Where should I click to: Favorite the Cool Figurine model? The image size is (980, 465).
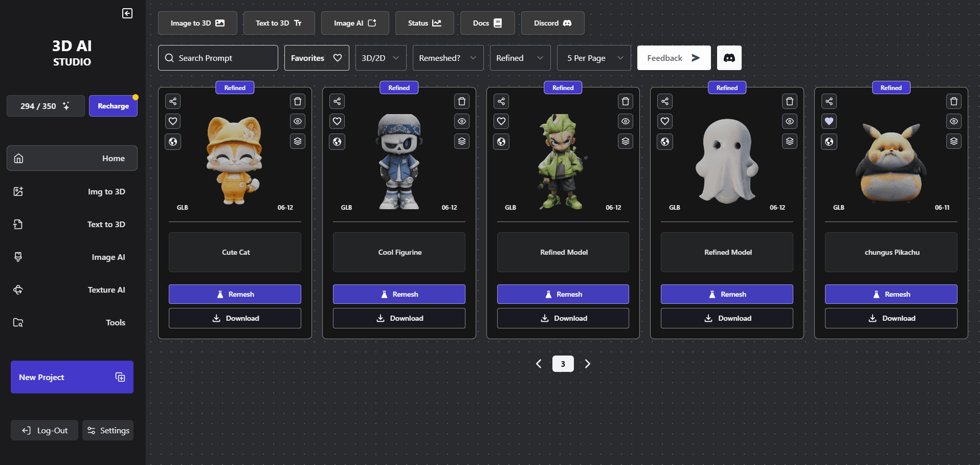pos(337,121)
